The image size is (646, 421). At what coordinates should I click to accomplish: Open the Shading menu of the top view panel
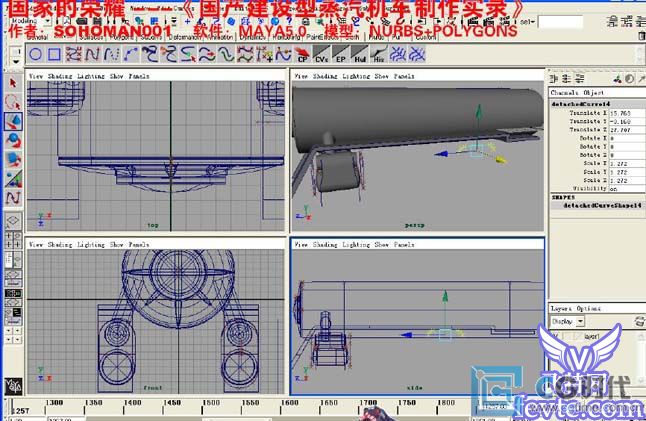coord(60,76)
